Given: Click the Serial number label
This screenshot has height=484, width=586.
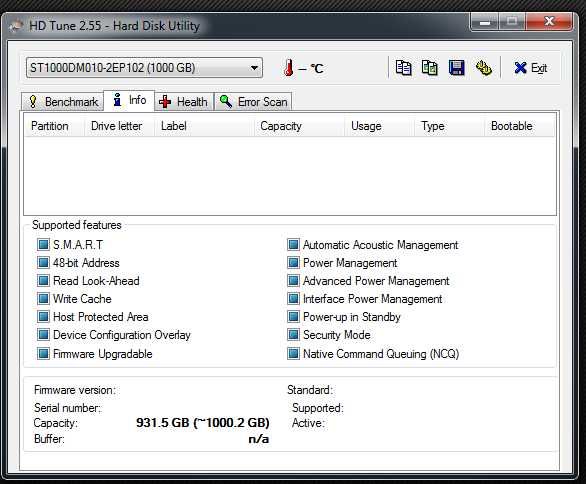Looking at the screenshot, I should point(68,408).
